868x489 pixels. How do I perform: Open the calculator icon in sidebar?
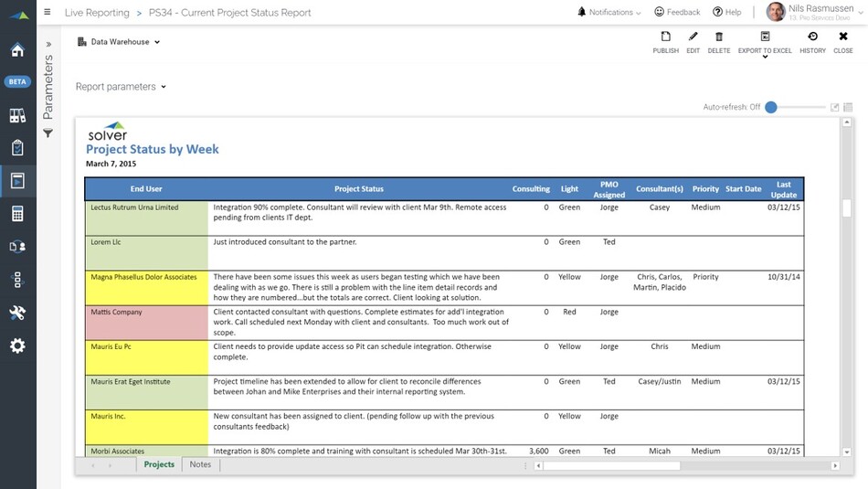[17, 214]
